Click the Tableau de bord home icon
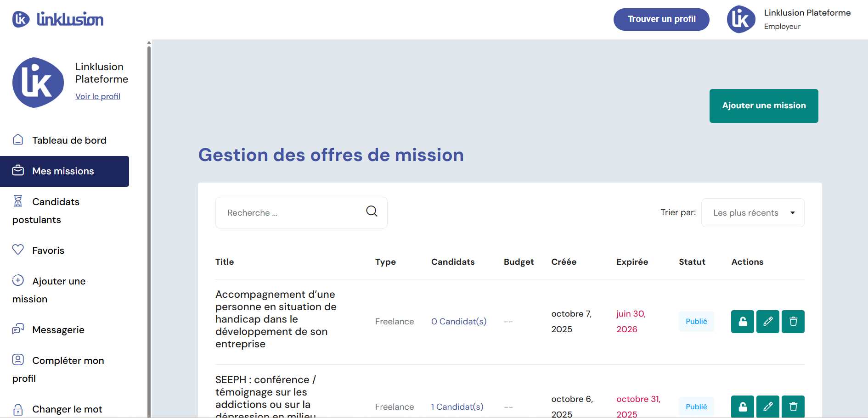 click(17, 139)
